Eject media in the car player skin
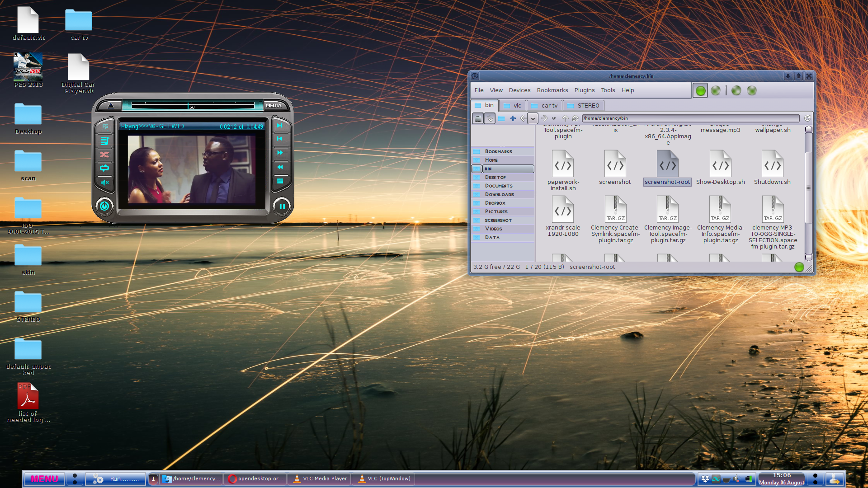Viewport: 868px width, 488px height. 111,106
